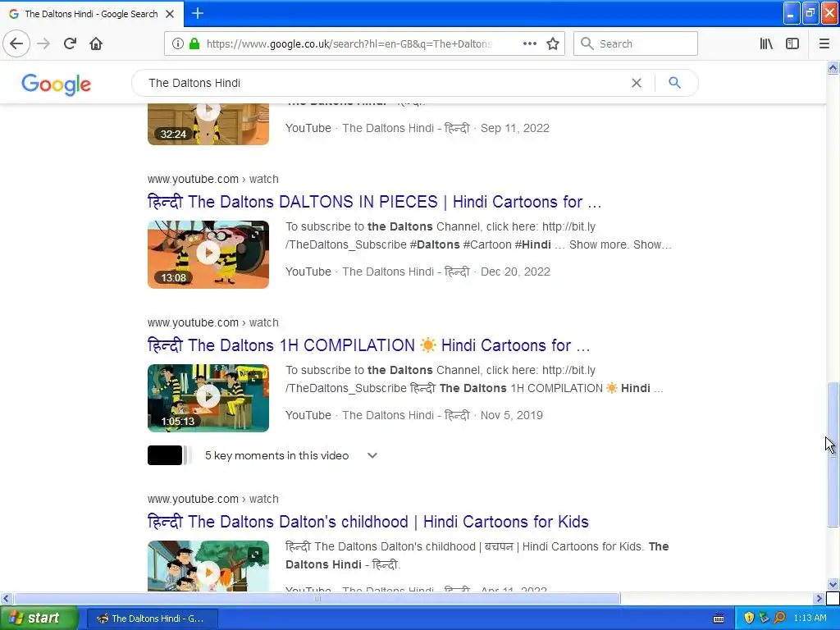The height and width of the screenshot is (630, 840).
Task: Click horizontal scrollbar right arrow
Action: tap(819, 598)
